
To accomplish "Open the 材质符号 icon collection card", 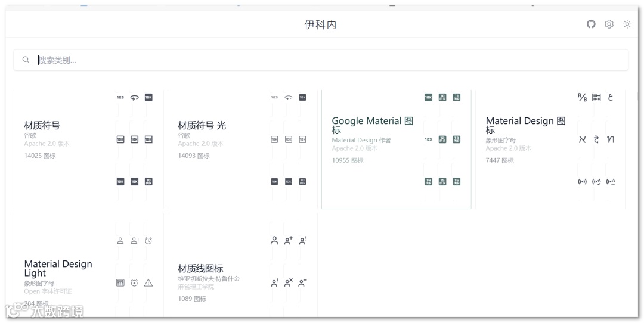I will pos(89,149).
